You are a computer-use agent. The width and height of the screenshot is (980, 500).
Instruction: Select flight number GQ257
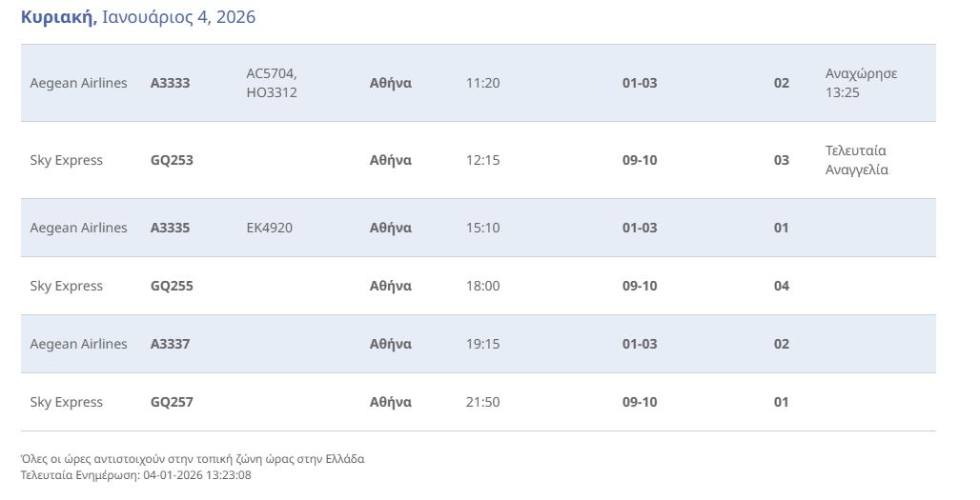tap(172, 402)
